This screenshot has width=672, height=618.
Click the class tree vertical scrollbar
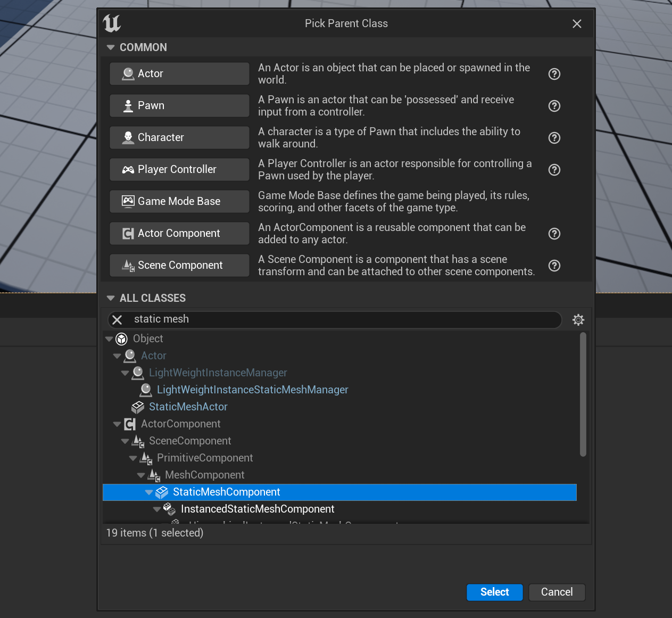tap(583, 394)
